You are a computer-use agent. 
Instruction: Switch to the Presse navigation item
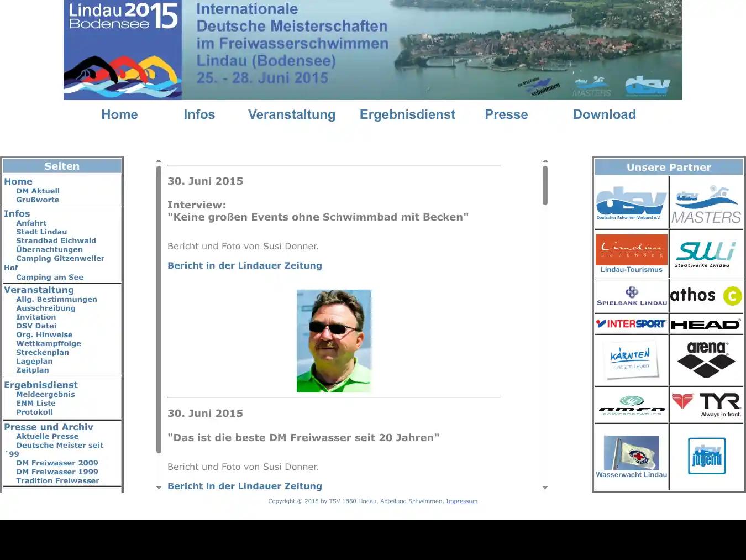click(506, 114)
